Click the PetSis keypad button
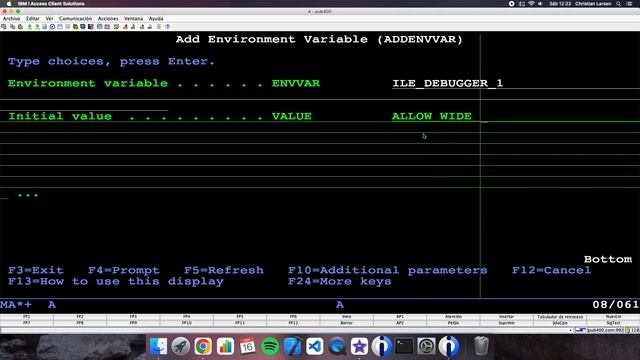The width and height of the screenshot is (640, 360). [x=453, y=323]
